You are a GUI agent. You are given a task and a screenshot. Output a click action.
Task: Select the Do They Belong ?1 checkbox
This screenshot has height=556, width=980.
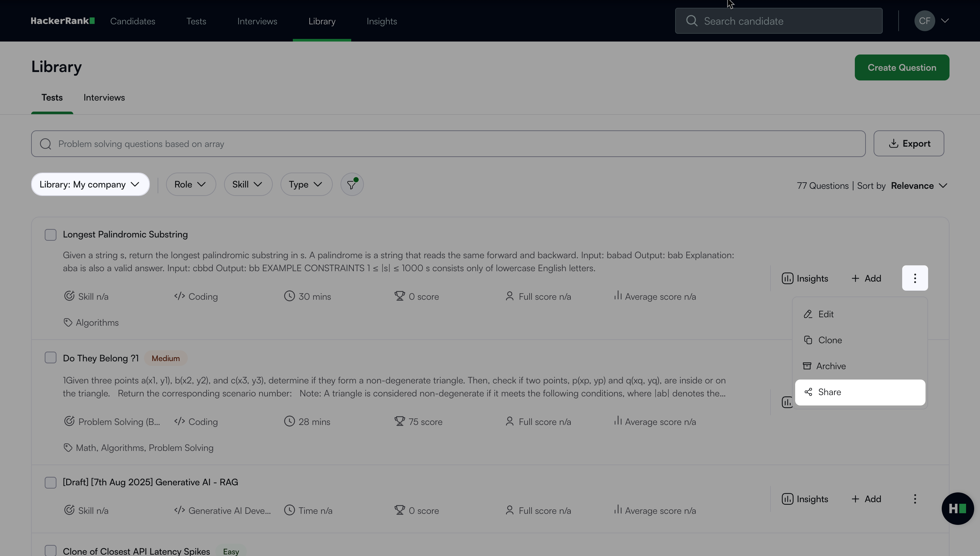50,358
